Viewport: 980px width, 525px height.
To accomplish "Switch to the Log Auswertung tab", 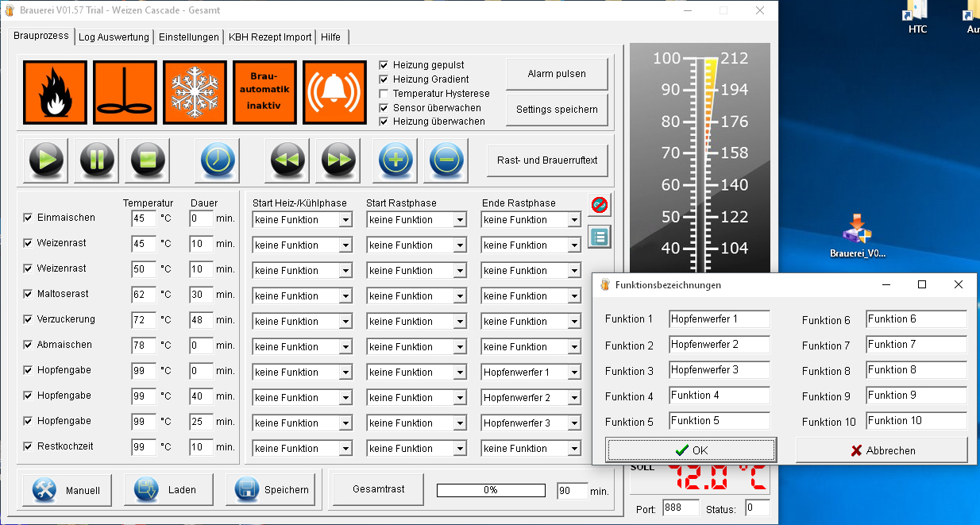I will click(114, 37).
